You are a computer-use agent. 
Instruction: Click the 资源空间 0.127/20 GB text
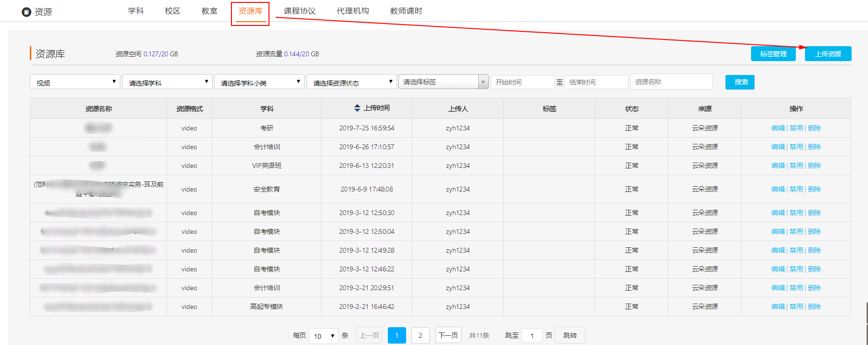(147, 54)
